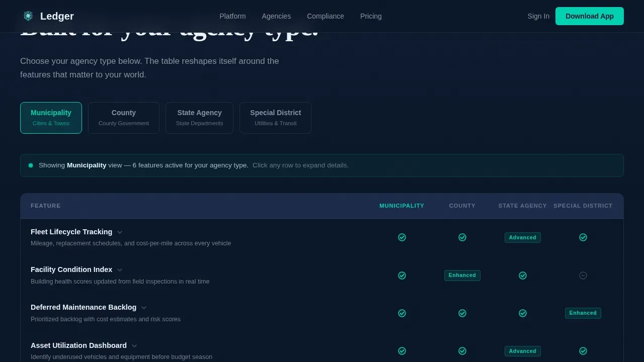Click Asset Utilization Municipality checkmark icon
The image size is (644, 362).
pyautogui.click(x=402, y=351)
